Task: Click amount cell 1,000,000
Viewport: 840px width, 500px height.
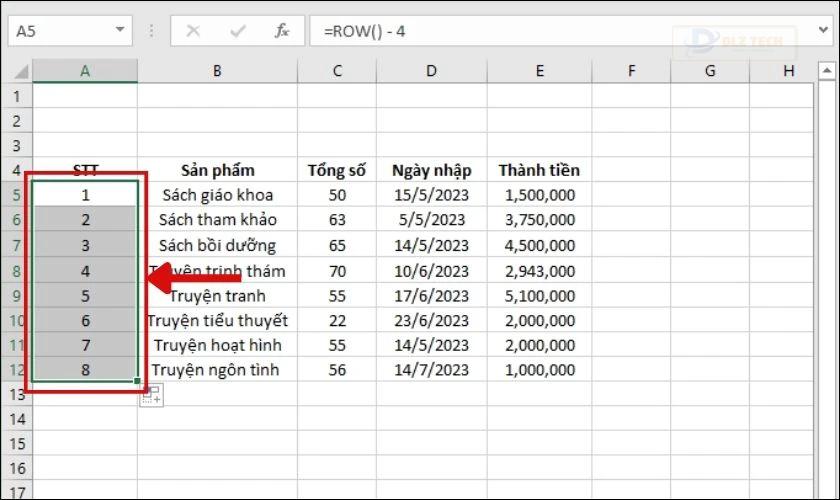Action: point(539,369)
